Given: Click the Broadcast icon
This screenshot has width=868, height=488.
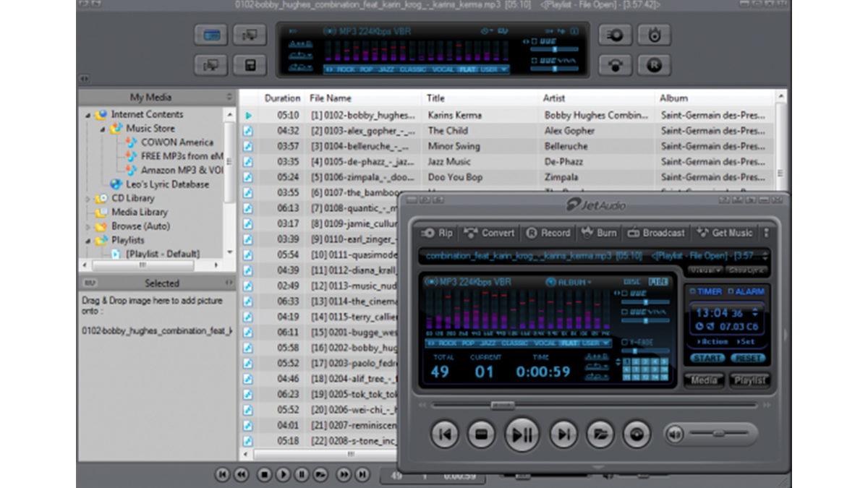Looking at the screenshot, I should click(x=655, y=233).
